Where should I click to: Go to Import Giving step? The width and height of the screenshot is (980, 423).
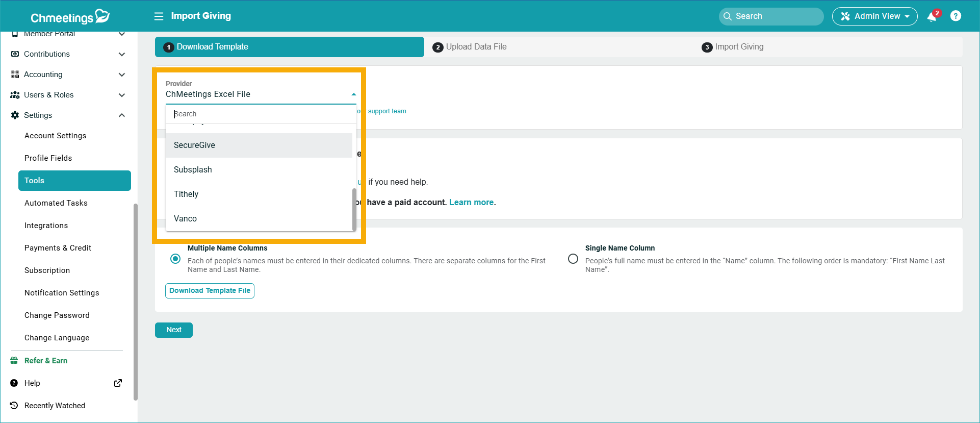(x=828, y=47)
